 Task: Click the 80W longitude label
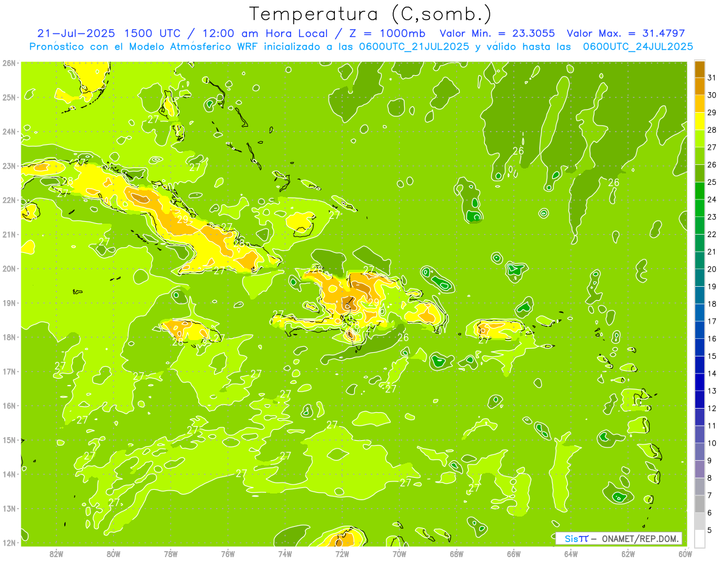click(113, 554)
